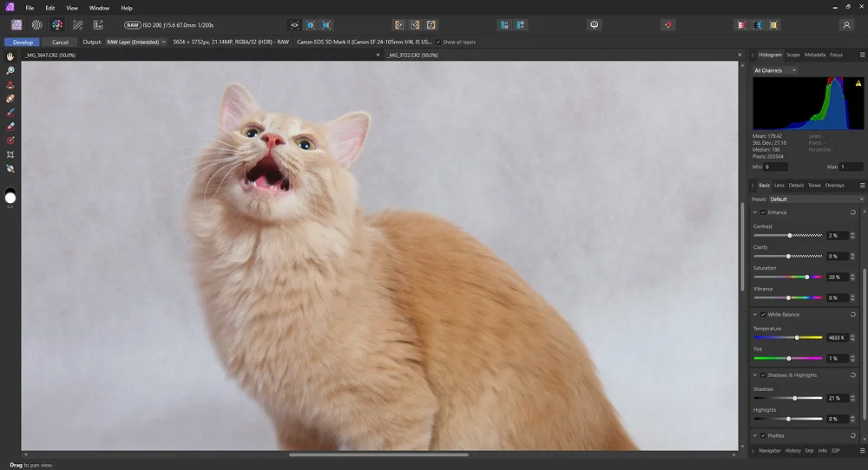The width and height of the screenshot is (868, 470).
Task: Toggle the Shadows & Highlights checkbox
Action: pos(763,375)
